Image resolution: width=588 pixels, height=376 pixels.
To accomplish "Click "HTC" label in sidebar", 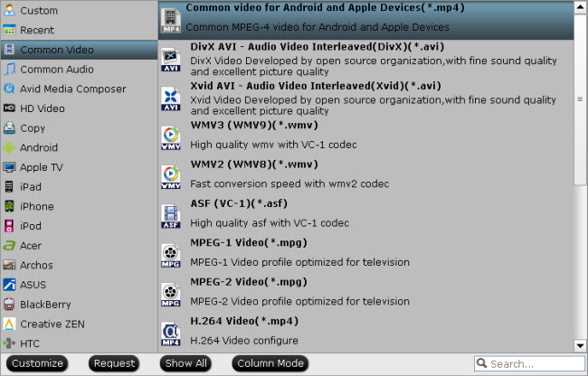I will (x=30, y=343).
